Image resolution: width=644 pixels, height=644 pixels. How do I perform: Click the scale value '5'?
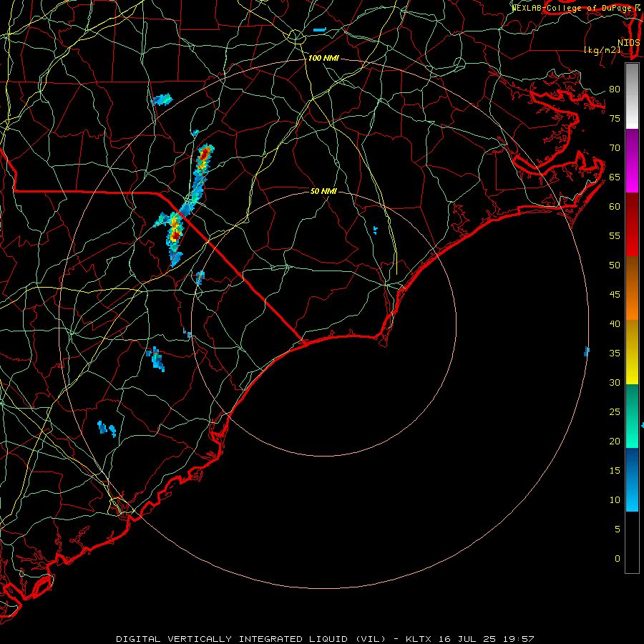[x=618, y=530]
